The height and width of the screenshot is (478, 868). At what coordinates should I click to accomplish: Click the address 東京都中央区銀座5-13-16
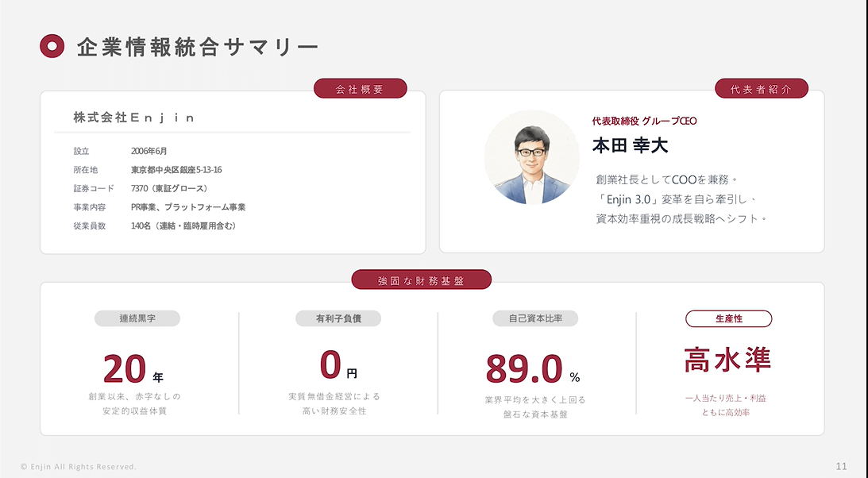coord(176,170)
